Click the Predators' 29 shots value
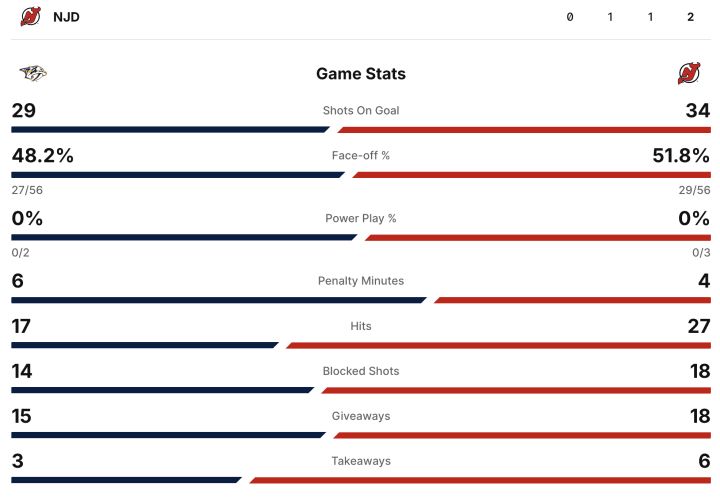The width and height of the screenshot is (720, 497). pos(24,110)
